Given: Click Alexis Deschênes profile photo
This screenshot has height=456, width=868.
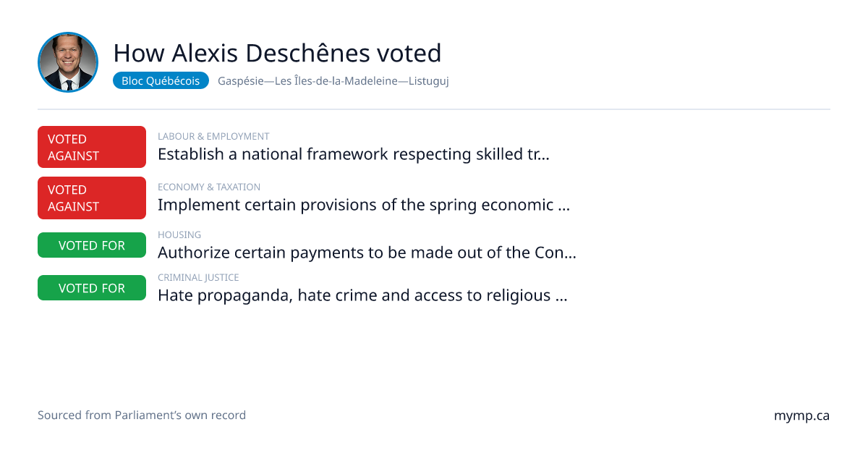Looking at the screenshot, I should point(68,62).
